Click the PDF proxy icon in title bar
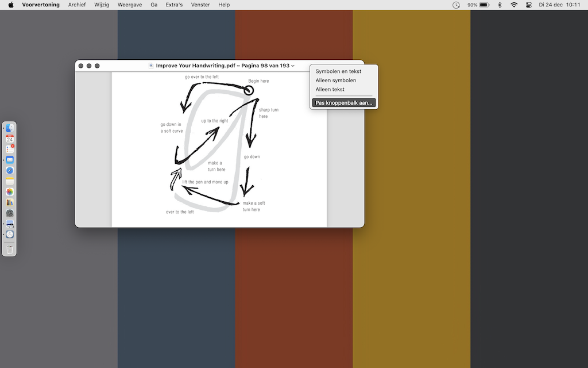Image resolution: width=588 pixels, height=368 pixels. click(x=151, y=66)
